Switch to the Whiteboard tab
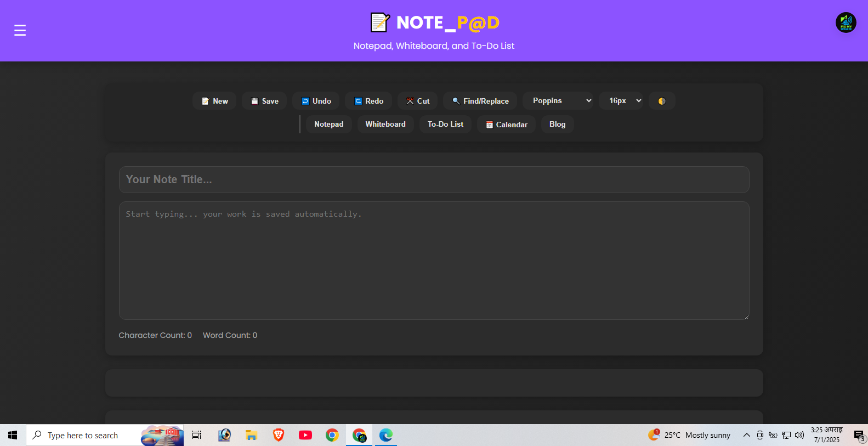868x446 pixels. (385, 124)
